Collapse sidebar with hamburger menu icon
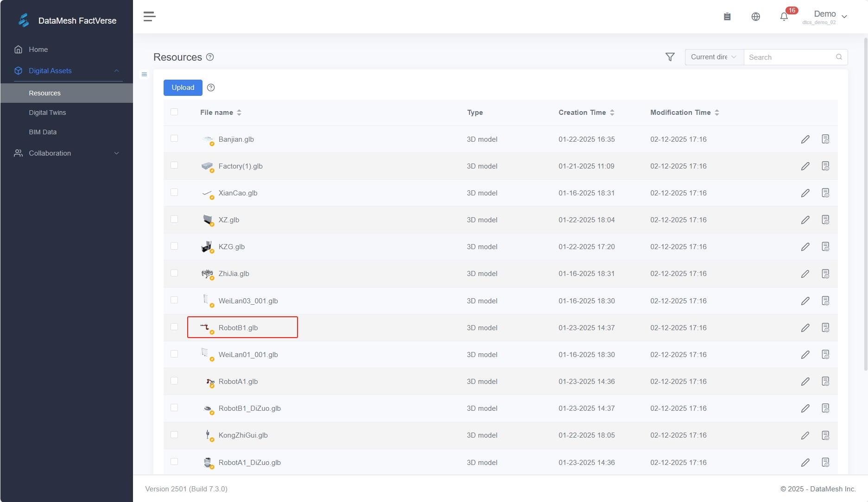The image size is (868, 502). [x=149, y=17]
